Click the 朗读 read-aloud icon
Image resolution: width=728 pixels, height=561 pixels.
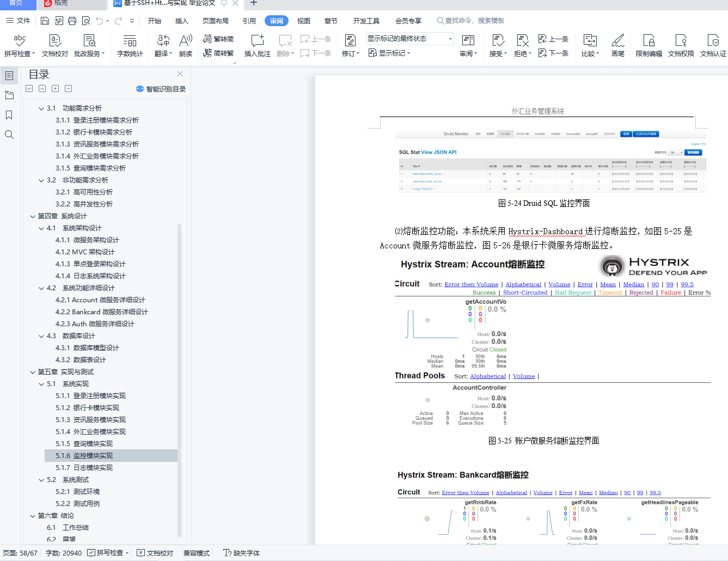click(x=186, y=46)
